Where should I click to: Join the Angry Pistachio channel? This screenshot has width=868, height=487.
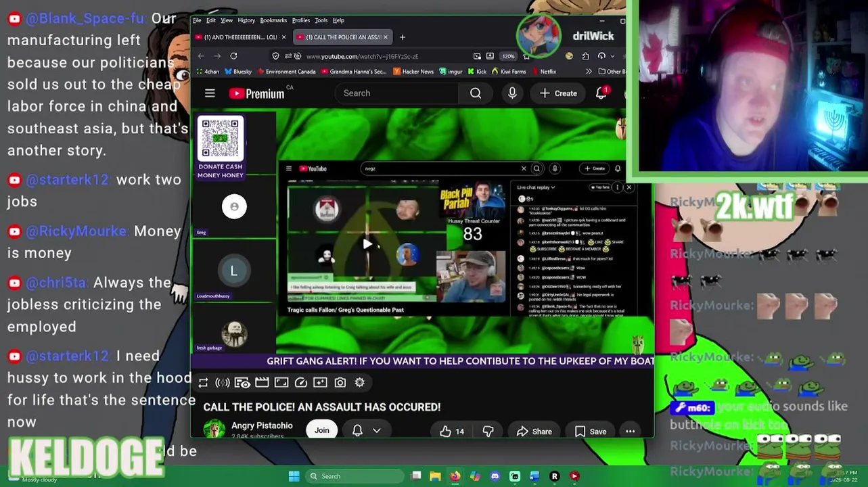321,430
